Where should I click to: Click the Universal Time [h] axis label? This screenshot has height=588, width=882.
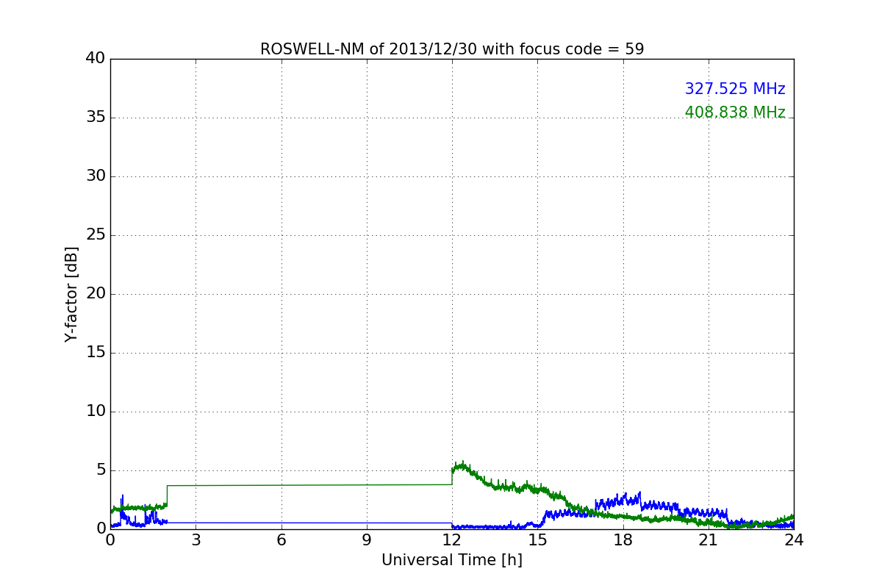452,560
